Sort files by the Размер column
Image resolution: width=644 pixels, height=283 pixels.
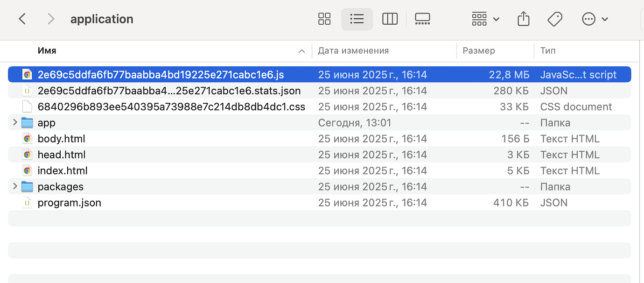pos(479,50)
